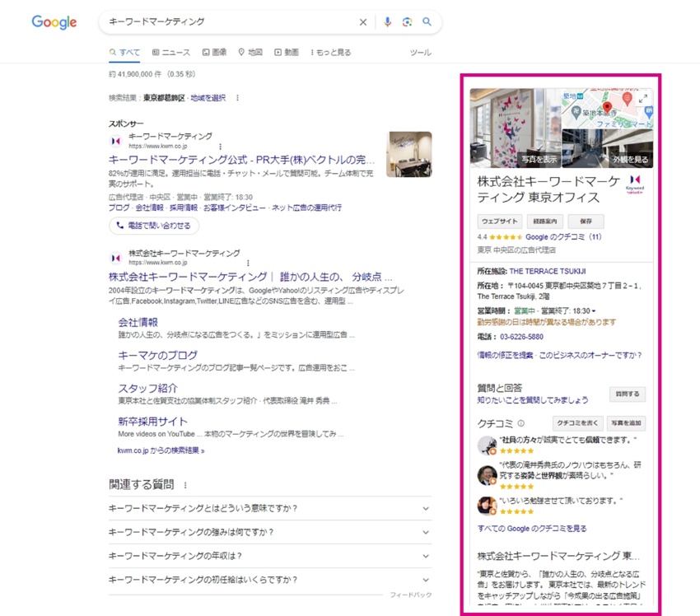Click kwm.co.jp からの検索結果 link
The height and width of the screenshot is (616, 700).
point(161,450)
